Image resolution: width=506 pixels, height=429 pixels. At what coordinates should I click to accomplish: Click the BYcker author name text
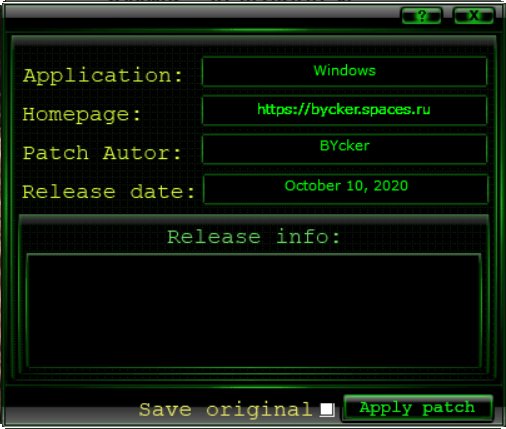[345, 146]
